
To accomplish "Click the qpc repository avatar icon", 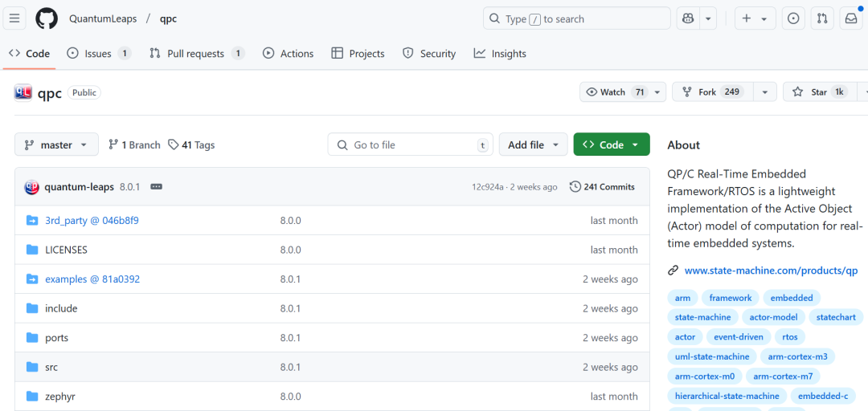I will pos(23,92).
